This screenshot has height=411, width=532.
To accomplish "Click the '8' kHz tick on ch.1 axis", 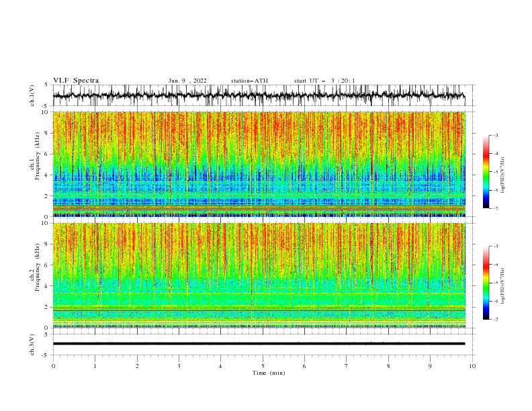I will (46, 133).
